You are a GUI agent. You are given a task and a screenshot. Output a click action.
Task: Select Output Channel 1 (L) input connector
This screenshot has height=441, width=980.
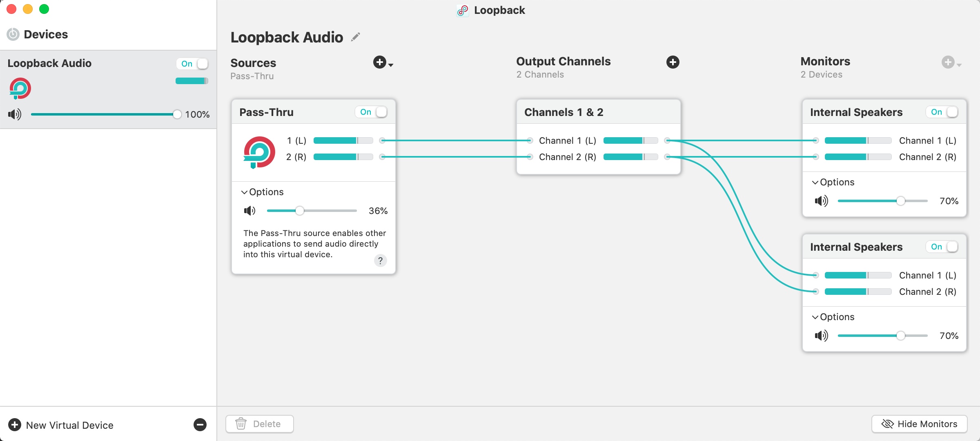[x=530, y=140]
